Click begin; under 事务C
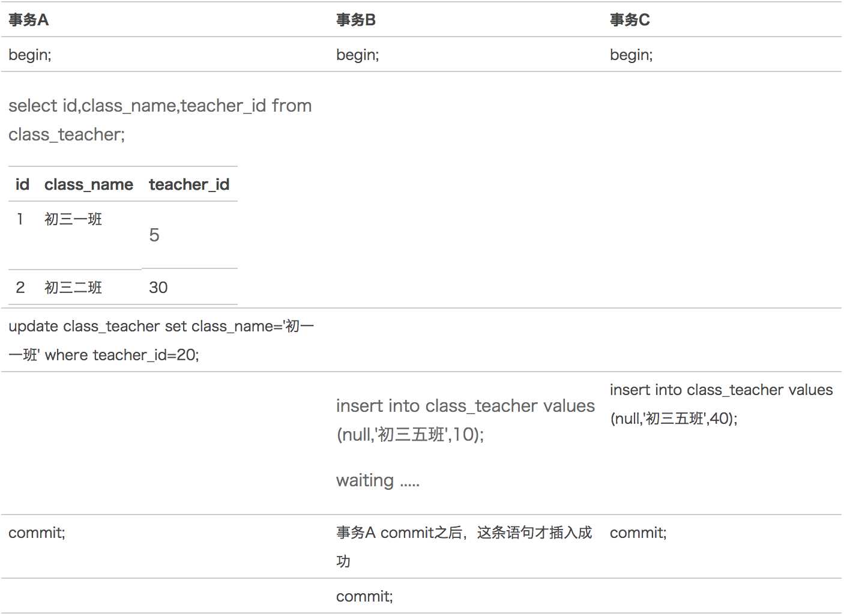Image resolution: width=844 pixels, height=616 pixels. (631, 55)
